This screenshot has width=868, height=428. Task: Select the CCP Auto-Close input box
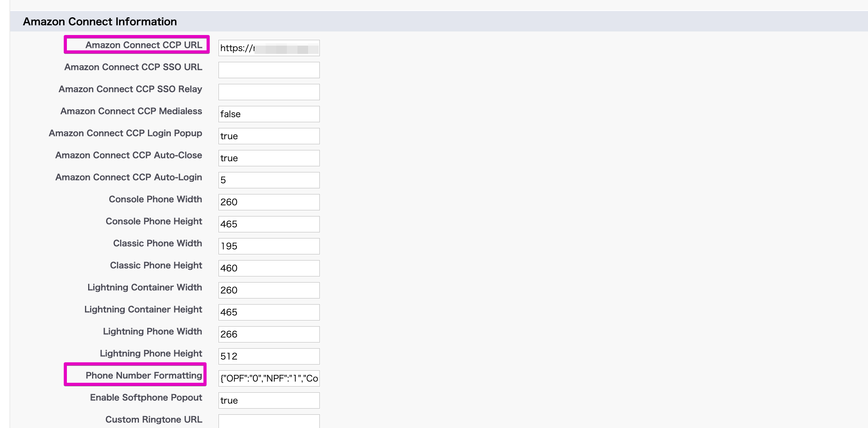pyautogui.click(x=269, y=158)
